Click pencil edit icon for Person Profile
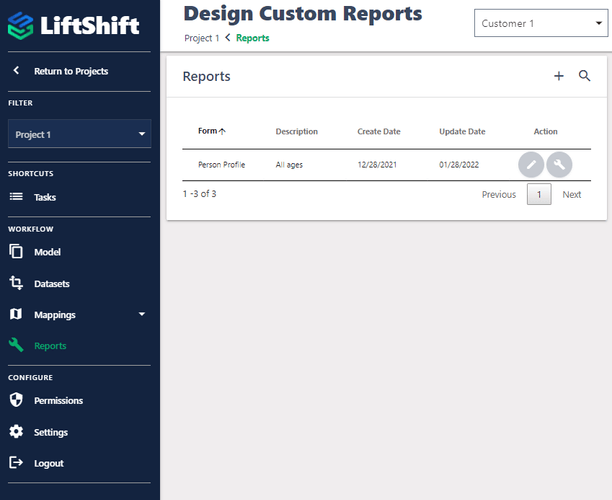Image resolution: width=612 pixels, height=500 pixels. click(531, 165)
